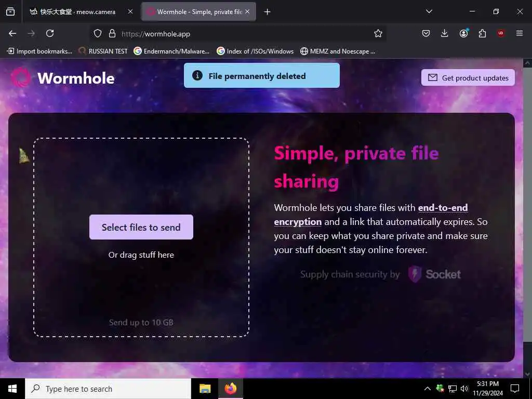Viewport: 532px width, 399px height.
Task: Go forward one page
Action: (x=31, y=33)
